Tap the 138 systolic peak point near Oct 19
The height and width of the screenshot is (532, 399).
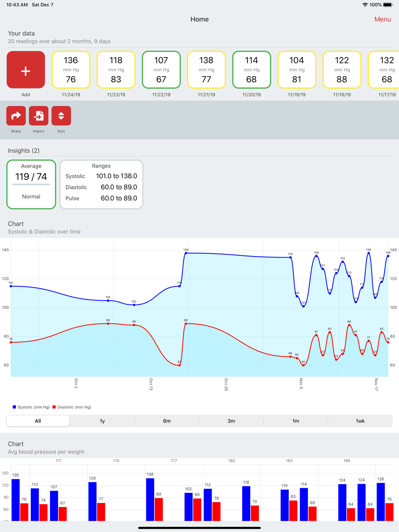tap(186, 253)
